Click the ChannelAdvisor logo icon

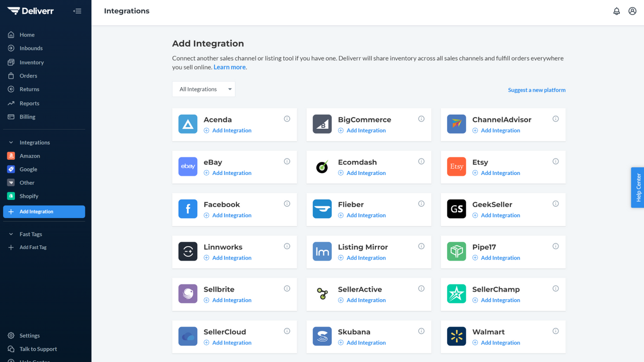click(456, 124)
